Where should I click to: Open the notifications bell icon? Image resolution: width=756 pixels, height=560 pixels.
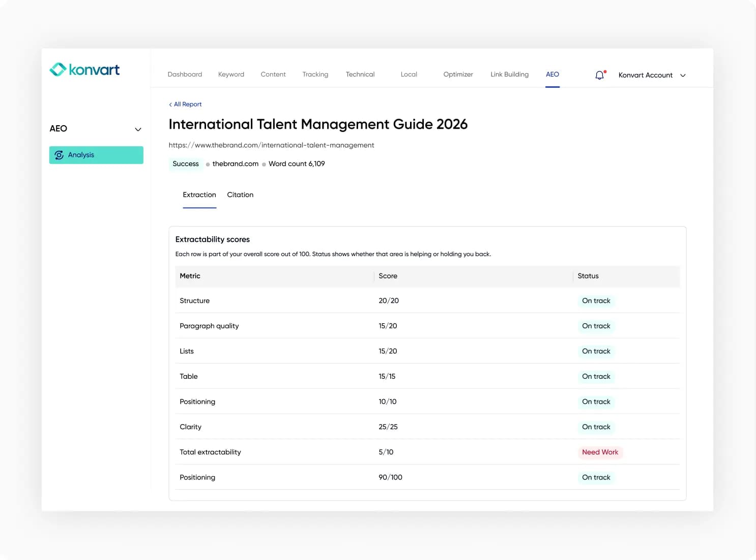(x=600, y=75)
